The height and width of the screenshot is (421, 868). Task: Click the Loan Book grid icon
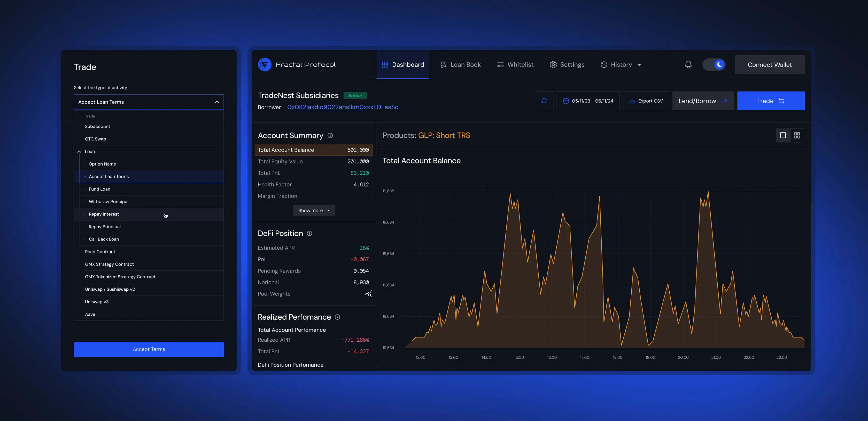(x=444, y=64)
